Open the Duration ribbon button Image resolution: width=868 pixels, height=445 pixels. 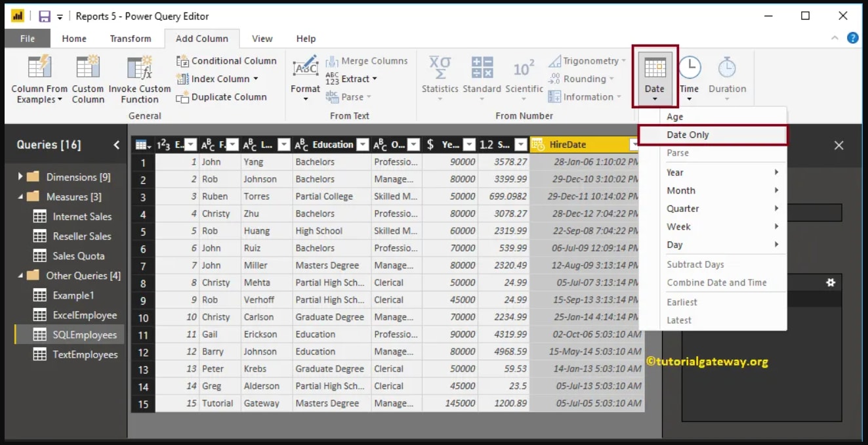click(727, 79)
